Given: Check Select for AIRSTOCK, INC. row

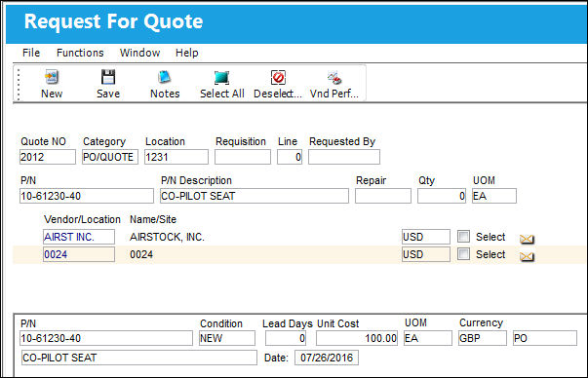Looking at the screenshot, I should tap(463, 237).
